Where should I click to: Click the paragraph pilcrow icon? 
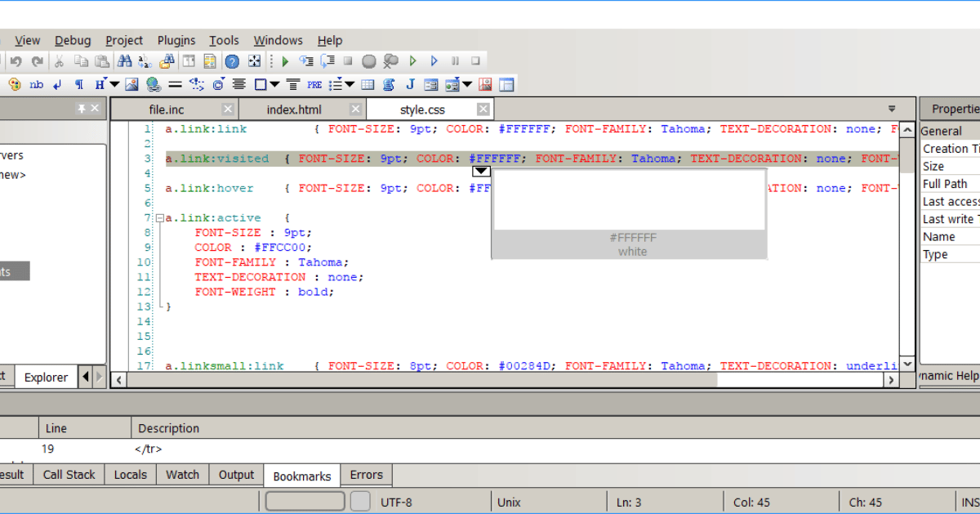coord(79,84)
